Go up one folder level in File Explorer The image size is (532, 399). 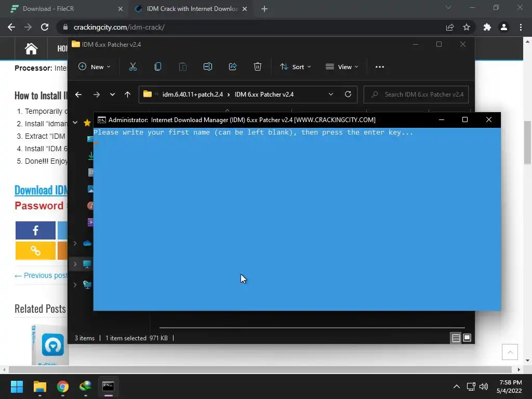pos(128,95)
